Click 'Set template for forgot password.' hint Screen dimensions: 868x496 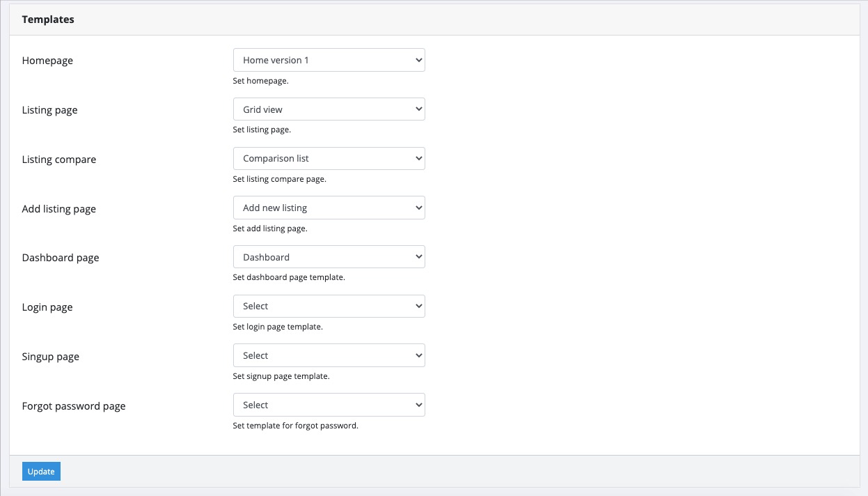click(x=296, y=426)
